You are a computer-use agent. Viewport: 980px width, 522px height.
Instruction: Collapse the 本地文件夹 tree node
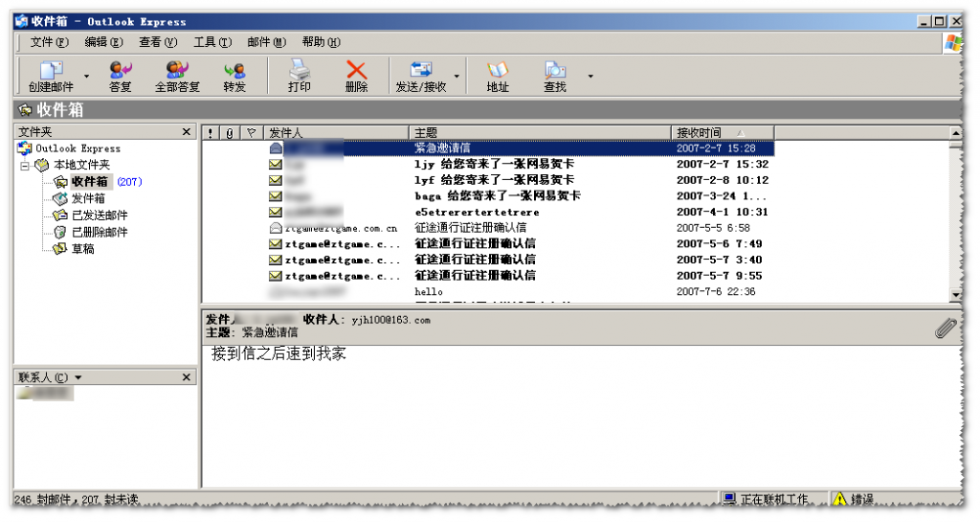25,166
